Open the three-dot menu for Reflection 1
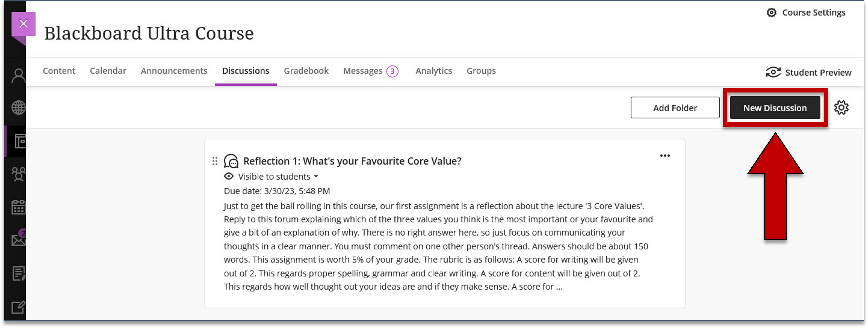The width and height of the screenshot is (868, 328). tap(665, 156)
